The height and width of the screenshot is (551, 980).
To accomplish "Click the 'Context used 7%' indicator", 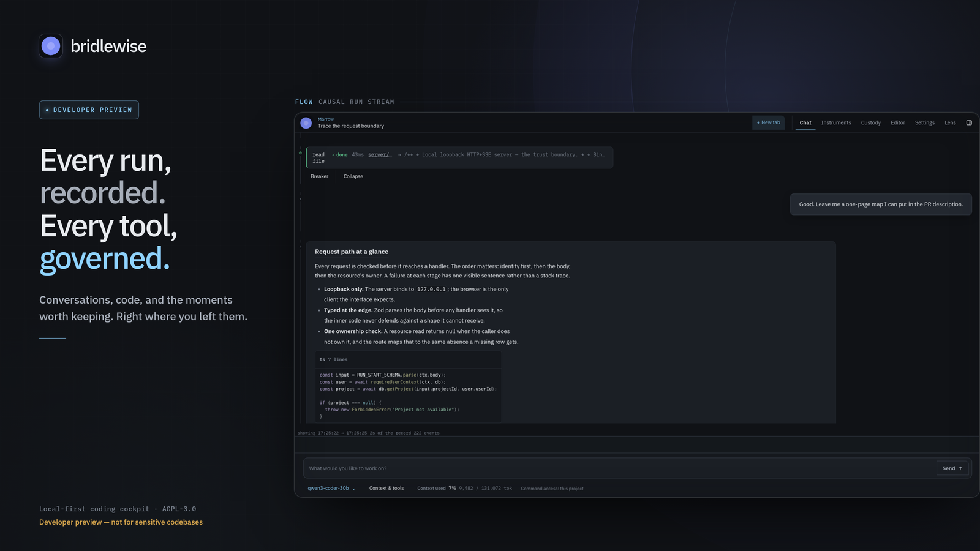I will [437, 488].
